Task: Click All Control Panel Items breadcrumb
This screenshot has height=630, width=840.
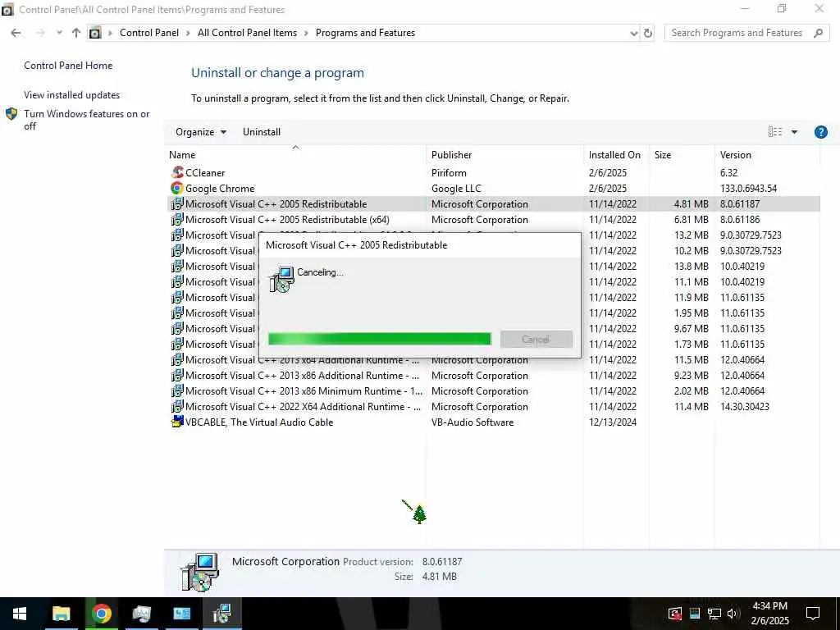Action: 247,33
